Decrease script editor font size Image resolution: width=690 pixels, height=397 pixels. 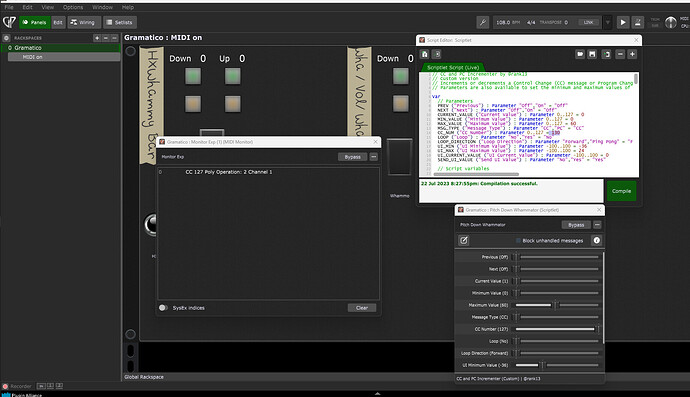(620, 54)
